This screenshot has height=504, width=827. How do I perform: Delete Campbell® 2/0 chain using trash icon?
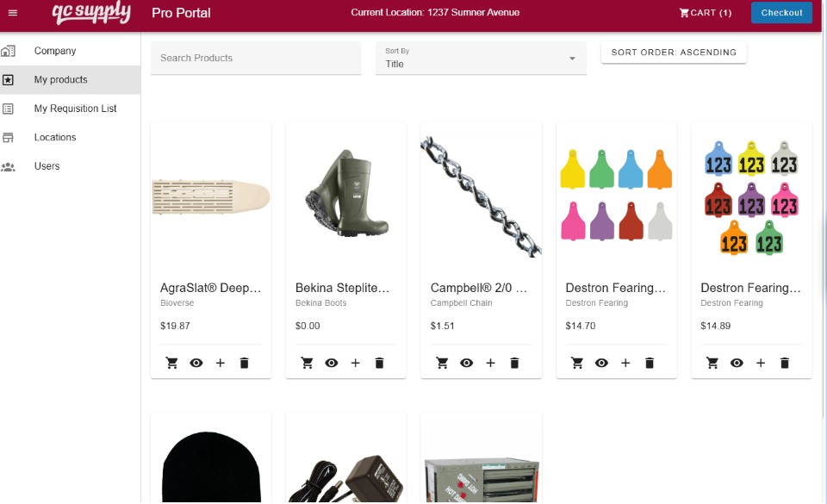pos(514,363)
